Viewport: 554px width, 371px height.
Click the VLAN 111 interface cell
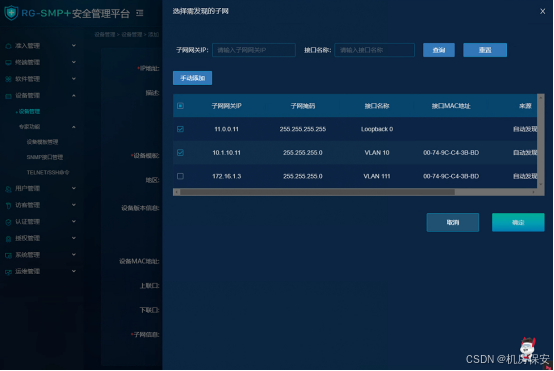pyautogui.click(x=377, y=176)
